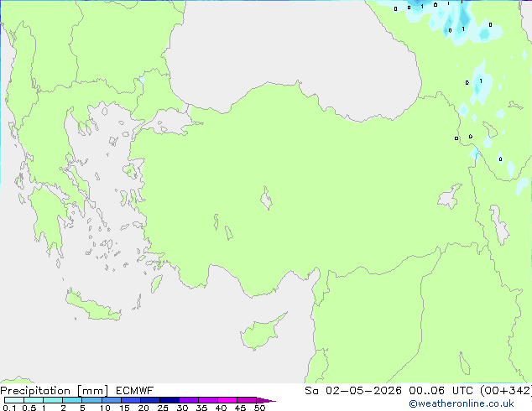Click the 25–30 mm dark navy swatch
Image resolution: width=532 pixels, height=411 pixels.
(170, 400)
